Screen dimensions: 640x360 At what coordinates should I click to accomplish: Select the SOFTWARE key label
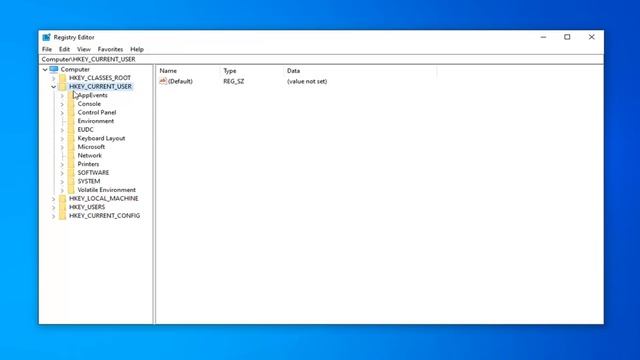pos(93,172)
